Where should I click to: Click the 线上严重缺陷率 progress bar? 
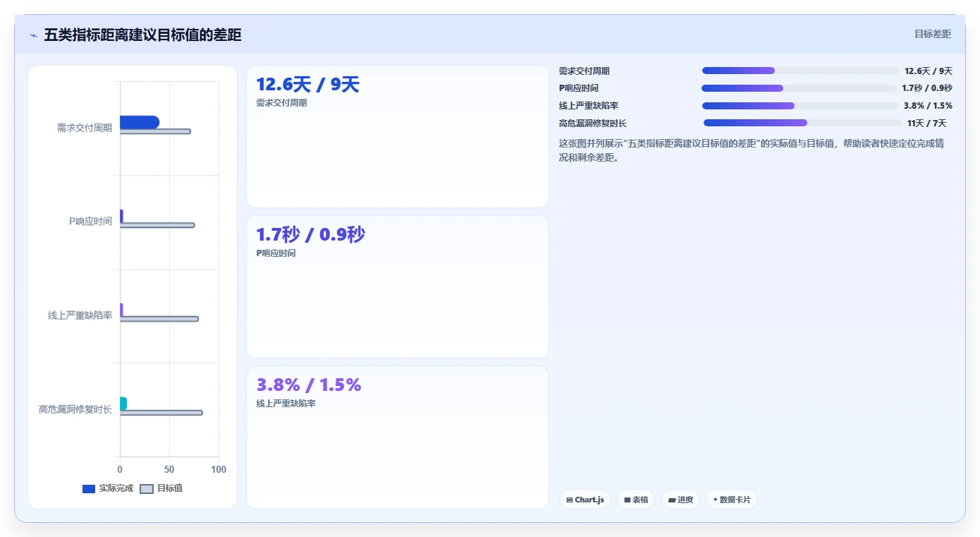[x=800, y=106]
